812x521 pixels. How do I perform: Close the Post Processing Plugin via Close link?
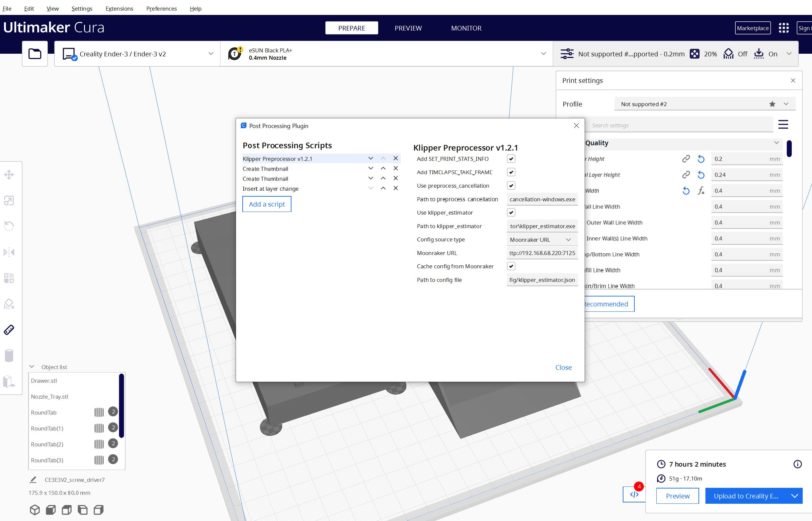[563, 367]
